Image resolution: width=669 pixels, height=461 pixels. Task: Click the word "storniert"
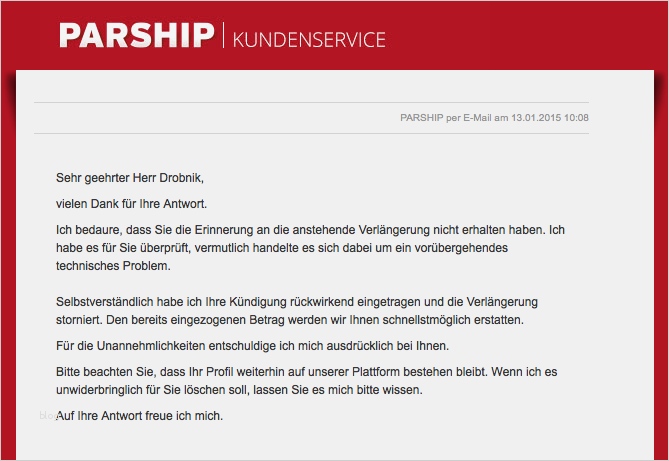point(79,320)
